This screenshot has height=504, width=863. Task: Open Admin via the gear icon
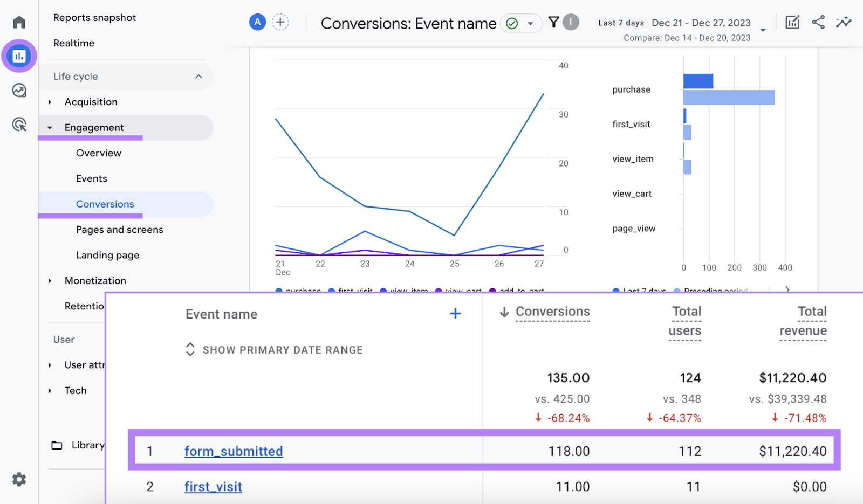[x=19, y=479]
